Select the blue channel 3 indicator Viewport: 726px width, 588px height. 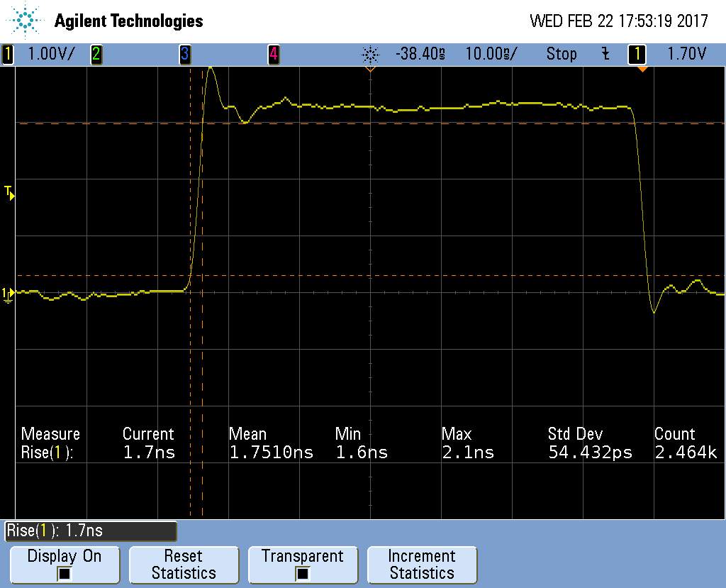point(184,54)
